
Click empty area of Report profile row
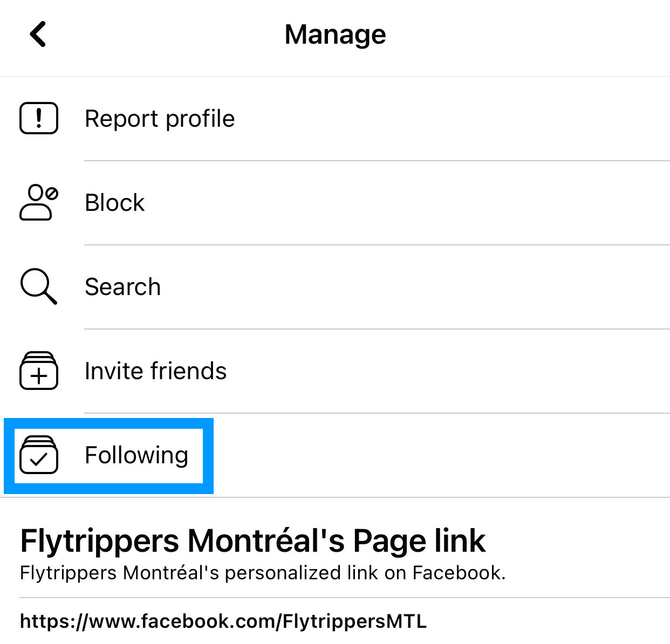(x=453, y=119)
